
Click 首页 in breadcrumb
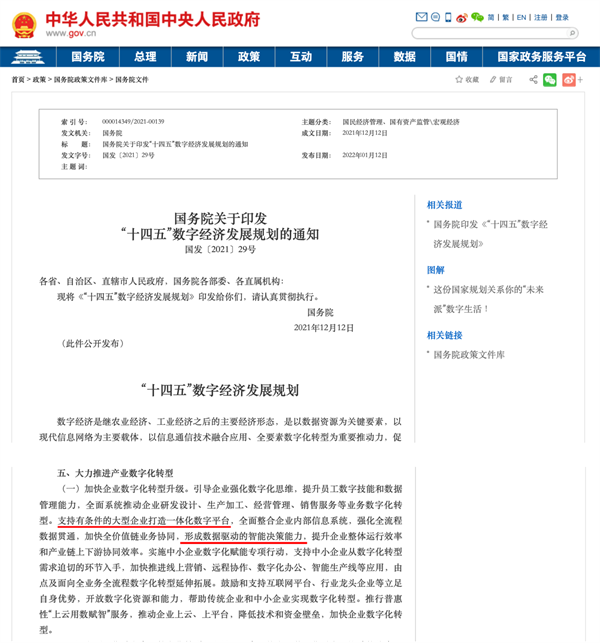[18, 80]
